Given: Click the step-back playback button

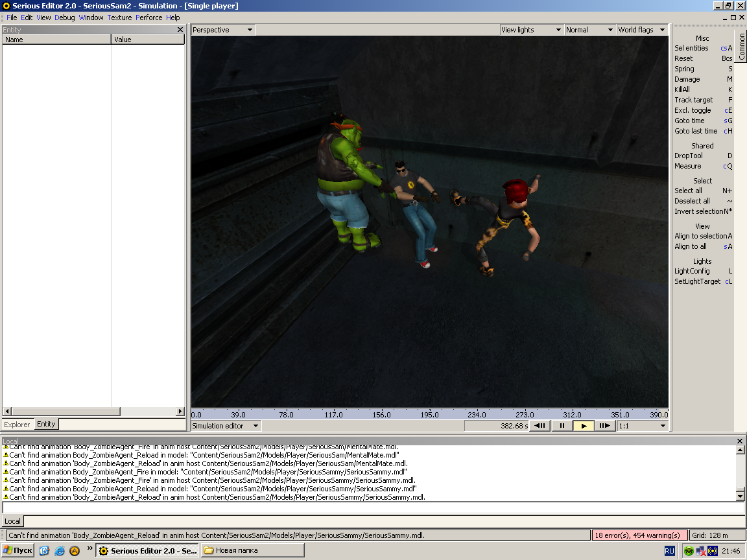Looking at the screenshot, I should coord(540,426).
